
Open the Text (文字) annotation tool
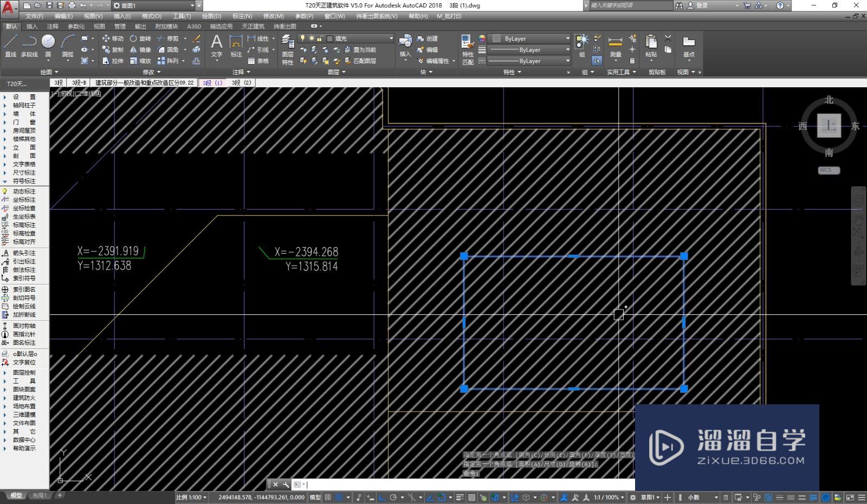pyautogui.click(x=217, y=46)
